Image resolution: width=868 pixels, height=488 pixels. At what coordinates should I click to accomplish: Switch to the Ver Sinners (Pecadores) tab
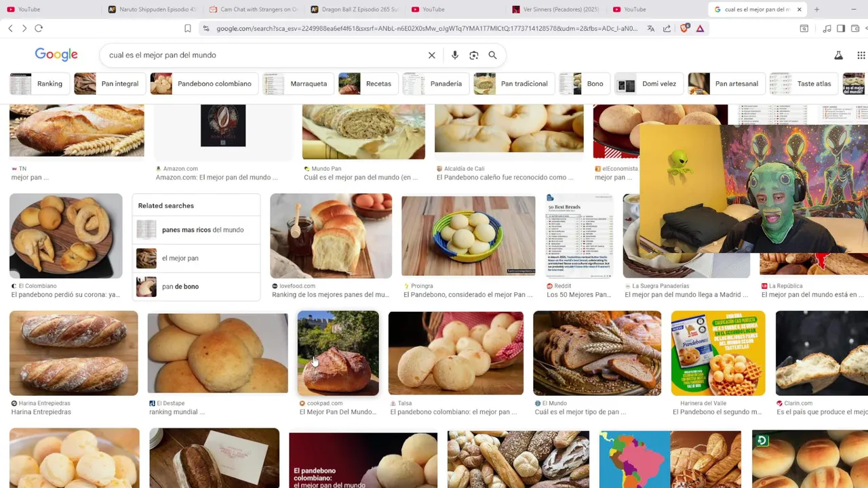coord(556,9)
